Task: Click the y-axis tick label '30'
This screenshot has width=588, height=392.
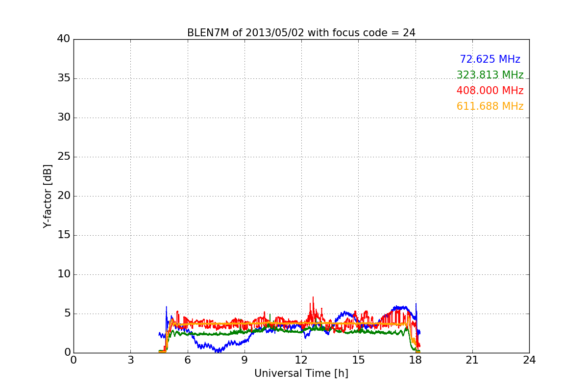Action: (64, 118)
